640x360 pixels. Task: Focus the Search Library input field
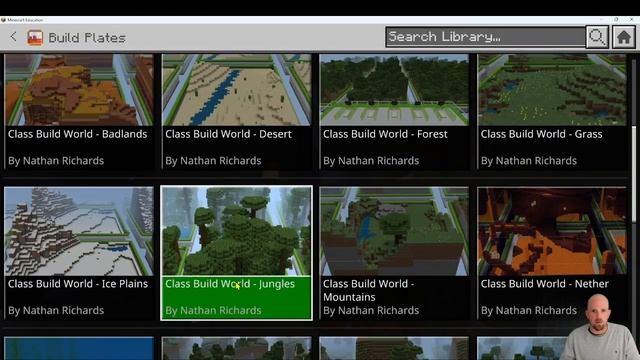tap(485, 37)
